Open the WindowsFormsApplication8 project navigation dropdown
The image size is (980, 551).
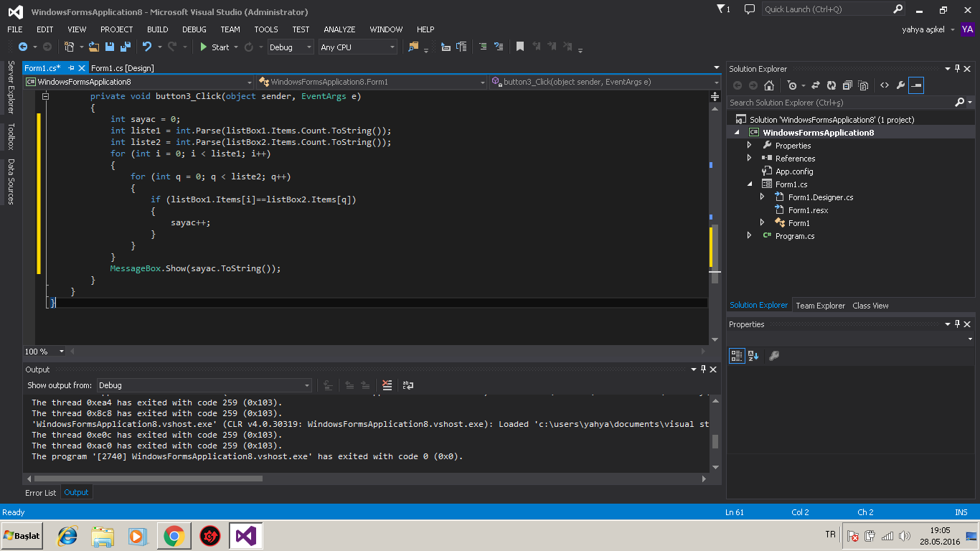tap(138, 82)
